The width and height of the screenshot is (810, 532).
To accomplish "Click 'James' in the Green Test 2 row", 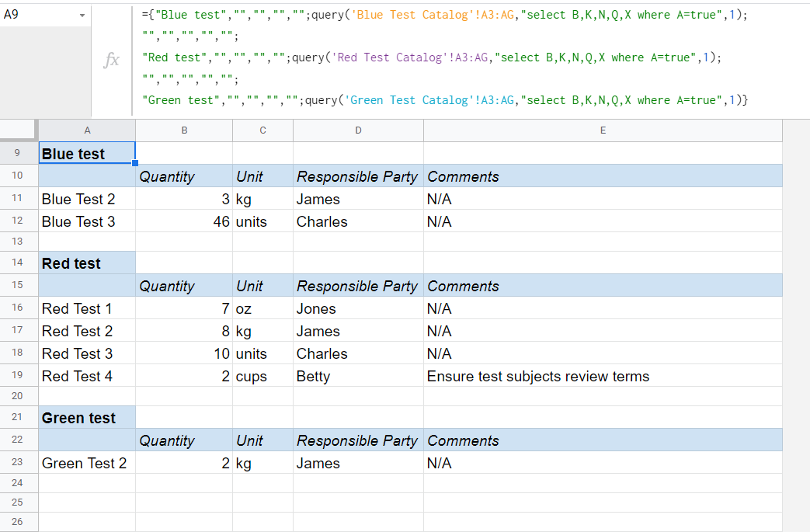I will point(359,463).
